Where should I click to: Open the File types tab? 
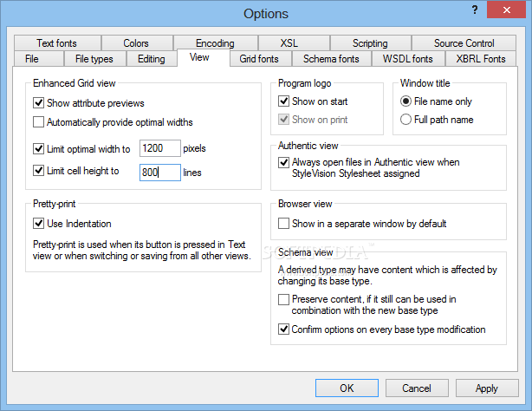(x=95, y=59)
